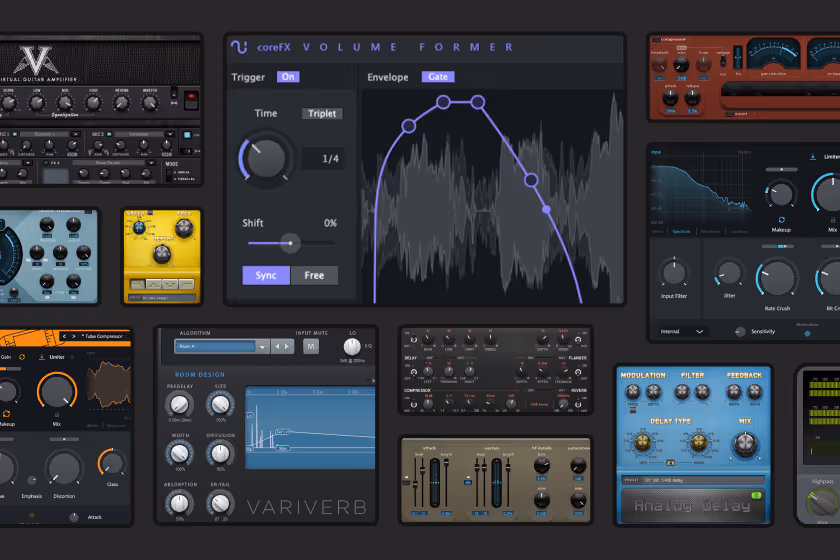840x560 pixels.
Task: Flip the Serial/Parallel mode switch on guitar amp
Action: pyautogui.click(x=169, y=175)
